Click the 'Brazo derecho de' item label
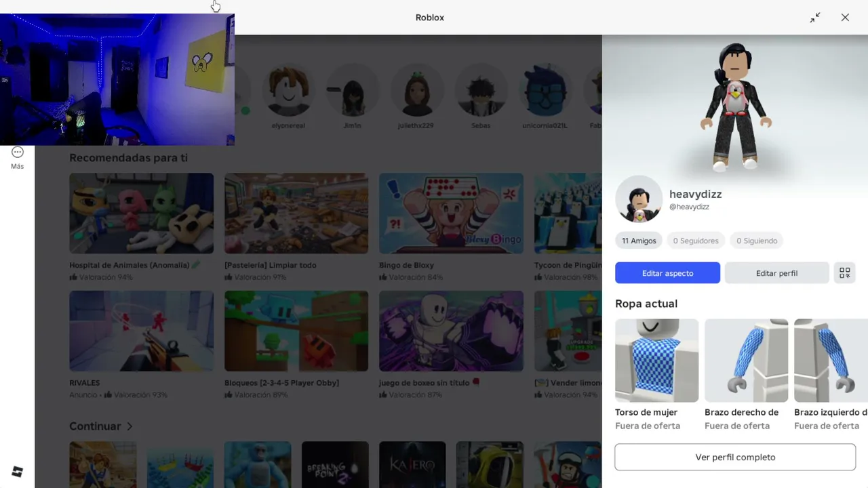Image resolution: width=868 pixels, height=488 pixels. (741, 412)
